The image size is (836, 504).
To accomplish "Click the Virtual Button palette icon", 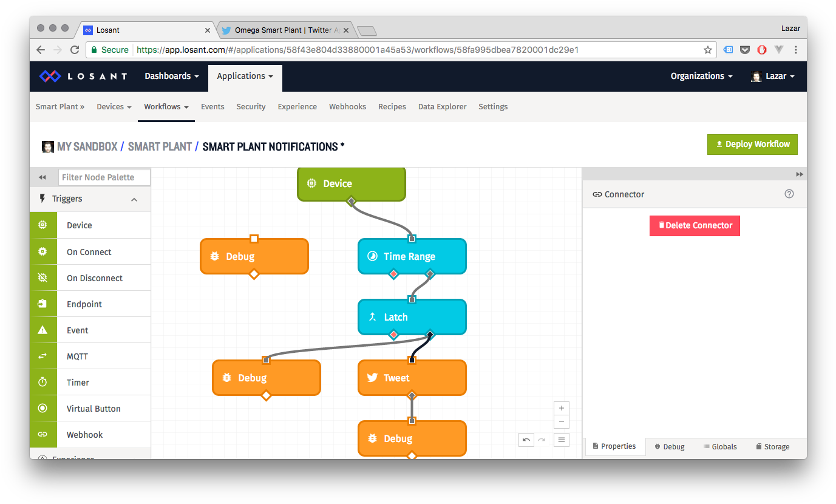I will coord(42,409).
